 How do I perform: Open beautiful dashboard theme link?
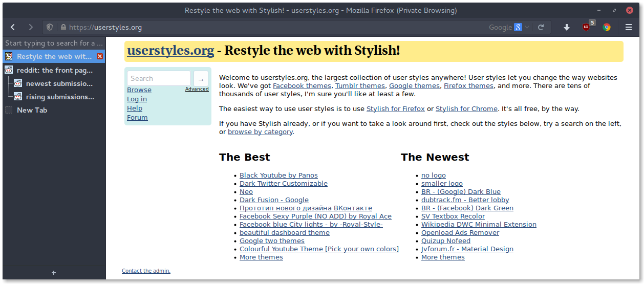pos(285,233)
